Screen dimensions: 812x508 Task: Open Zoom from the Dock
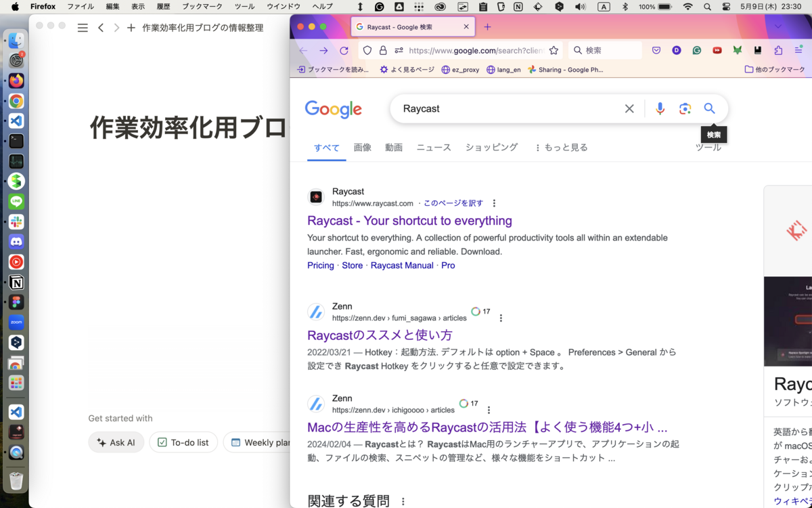pyautogui.click(x=16, y=322)
